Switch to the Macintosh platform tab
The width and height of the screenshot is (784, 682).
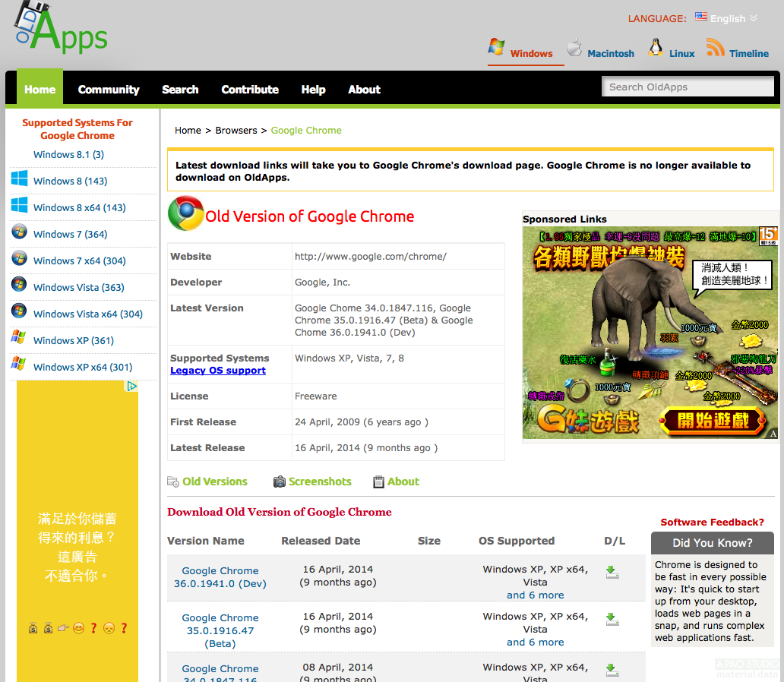click(611, 53)
